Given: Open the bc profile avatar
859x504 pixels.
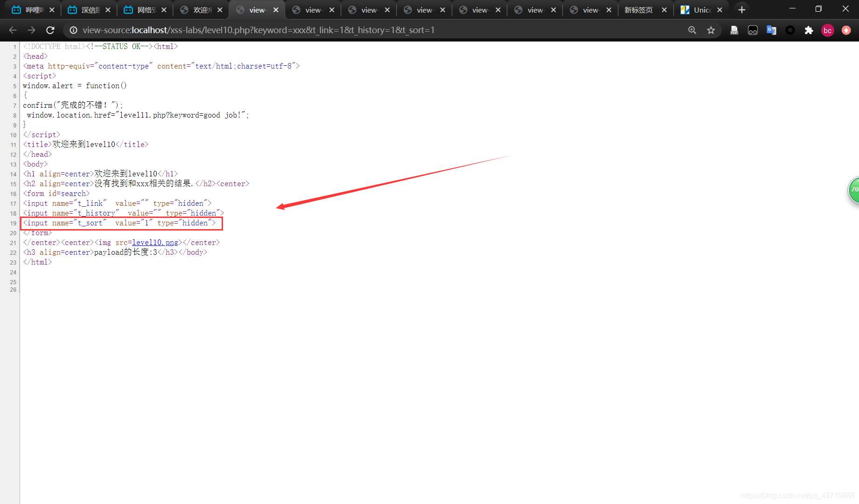Looking at the screenshot, I should click(x=827, y=30).
